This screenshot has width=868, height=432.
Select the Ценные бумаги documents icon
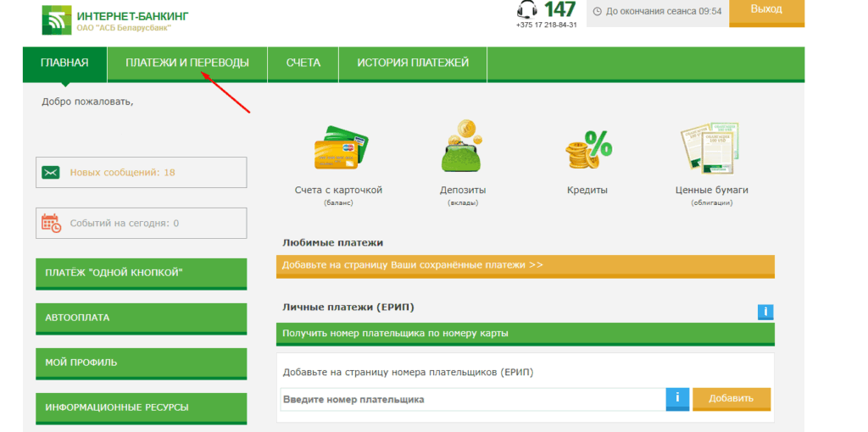[710, 149]
